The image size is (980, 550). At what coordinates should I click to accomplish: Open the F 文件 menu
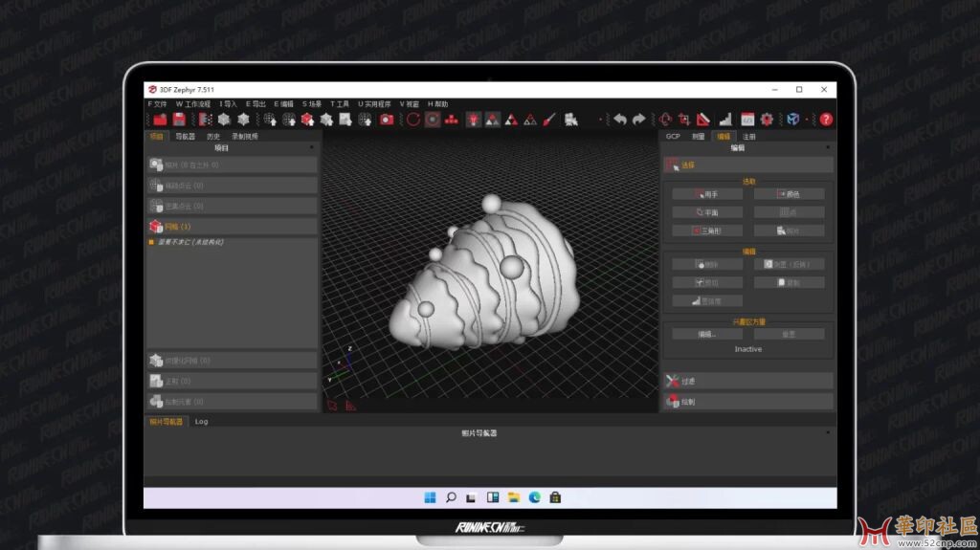(158, 103)
